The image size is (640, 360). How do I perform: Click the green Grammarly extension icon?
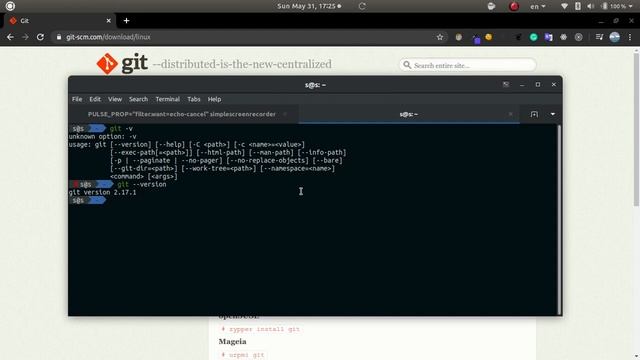pyautogui.click(x=533, y=37)
